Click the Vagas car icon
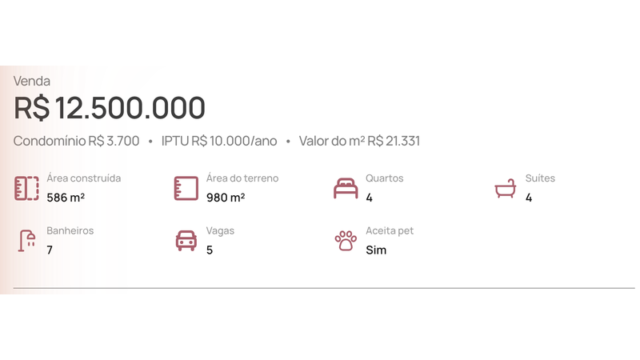 pos(186,241)
